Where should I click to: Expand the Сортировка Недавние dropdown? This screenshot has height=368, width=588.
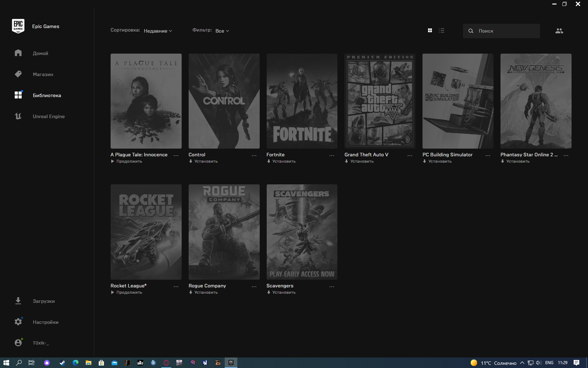(x=158, y=31)
